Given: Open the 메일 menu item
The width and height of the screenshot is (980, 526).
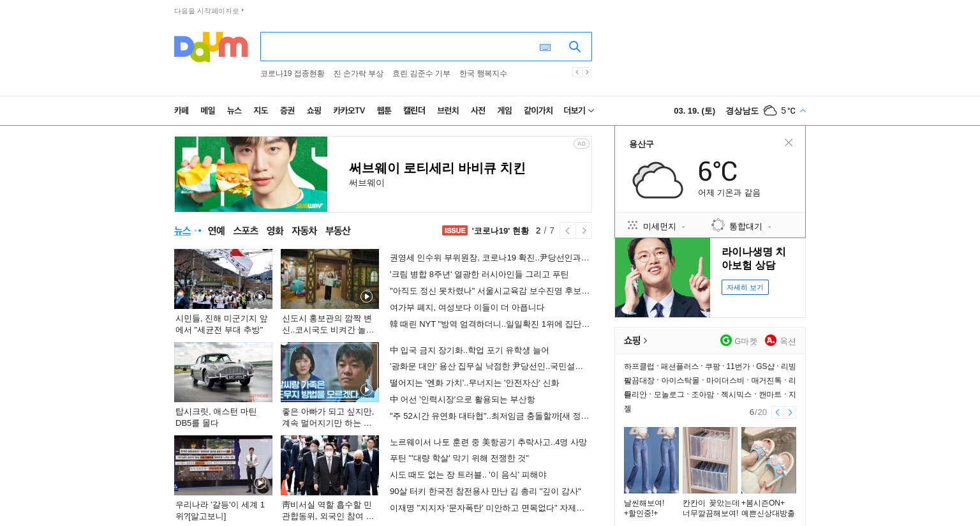Looking at the screenshot, I should click(x=208, y=110).
